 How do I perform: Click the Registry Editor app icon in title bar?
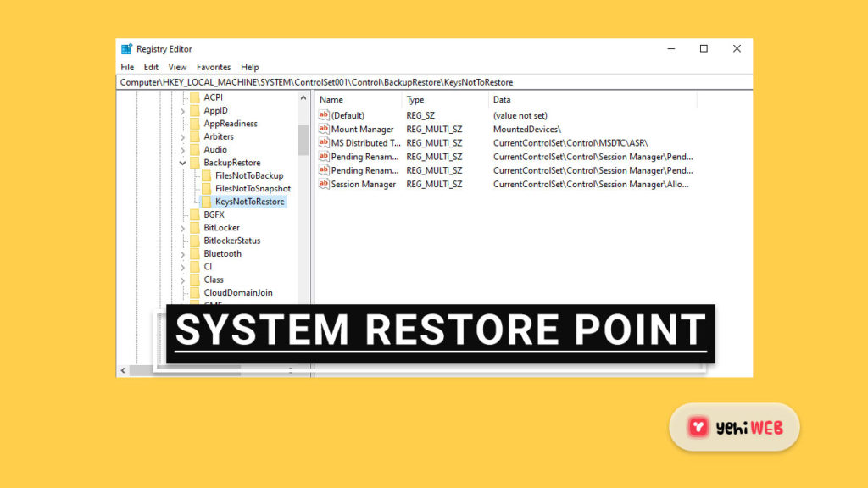pyautogui.click(x=126, y=49)
